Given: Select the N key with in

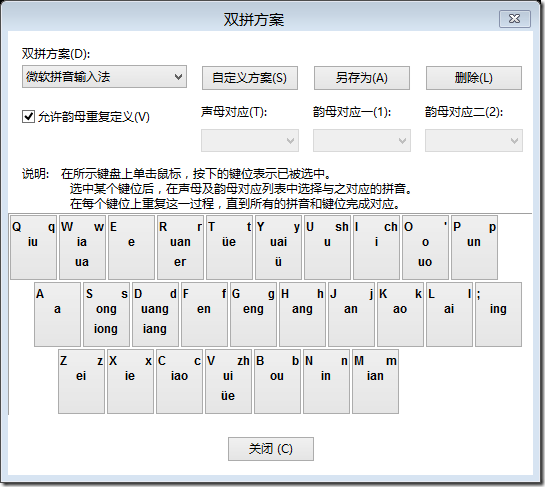Looking at the screenshot, I should (x=326, y=381).
